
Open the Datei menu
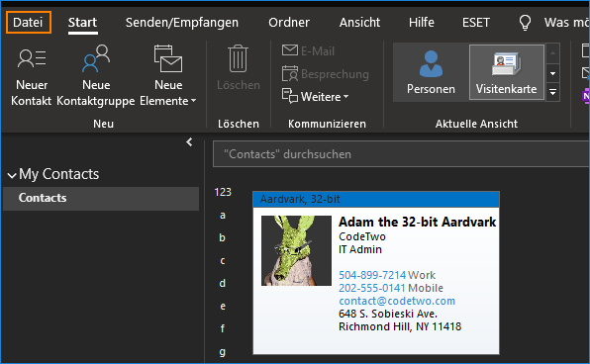tap(29, 23)
